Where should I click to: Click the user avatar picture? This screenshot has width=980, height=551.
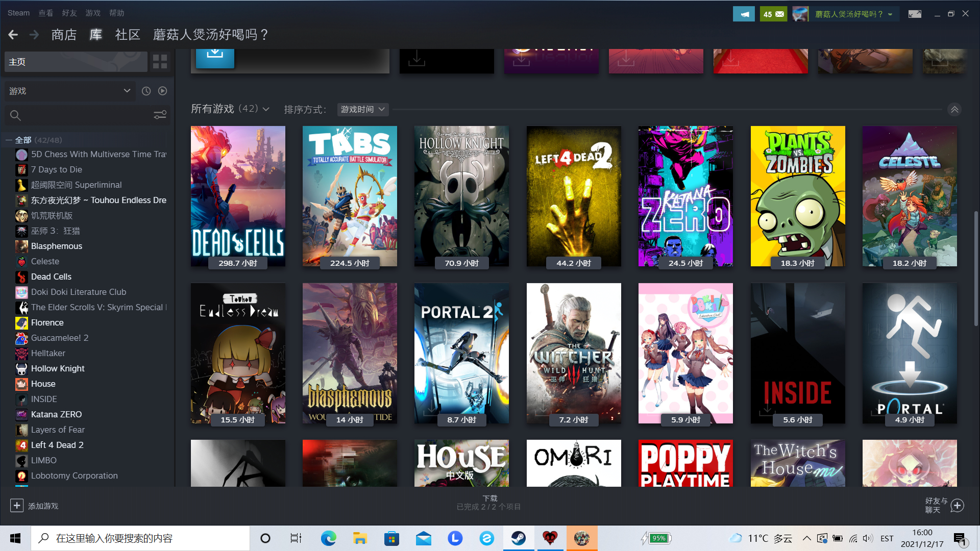tap(800, 14)
